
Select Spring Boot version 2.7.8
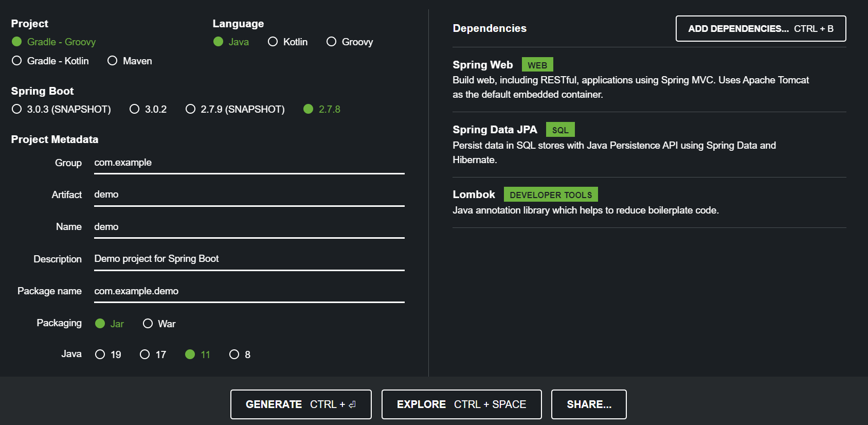point(322,109)
